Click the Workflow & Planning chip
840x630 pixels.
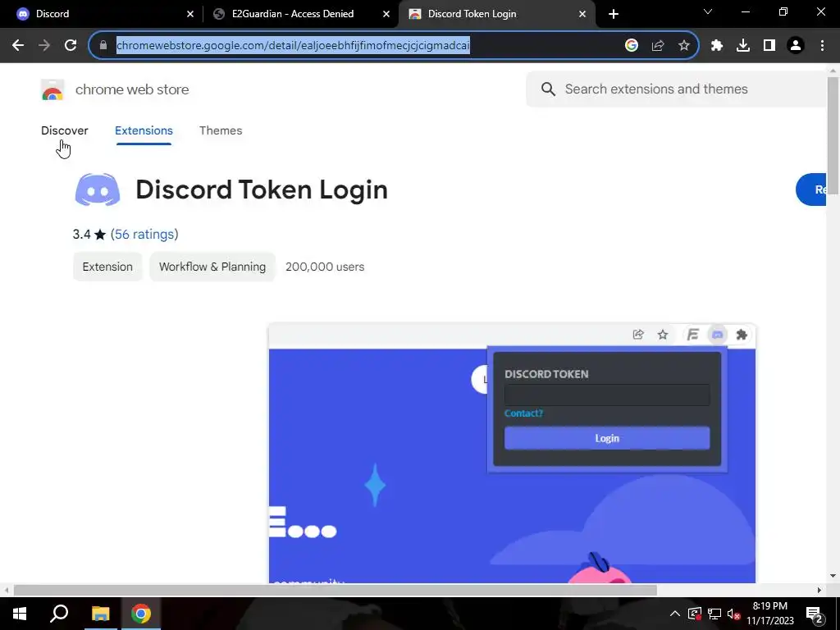[x=212, y=267]
